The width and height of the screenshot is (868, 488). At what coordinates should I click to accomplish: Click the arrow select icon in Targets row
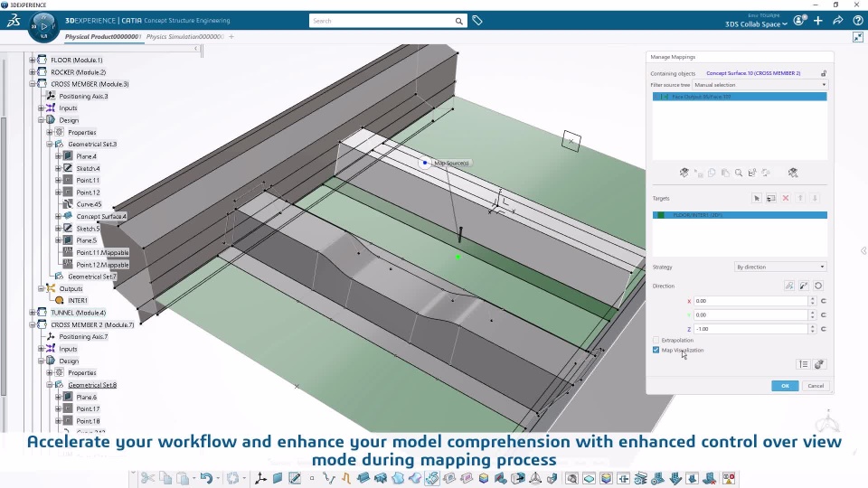757,198
